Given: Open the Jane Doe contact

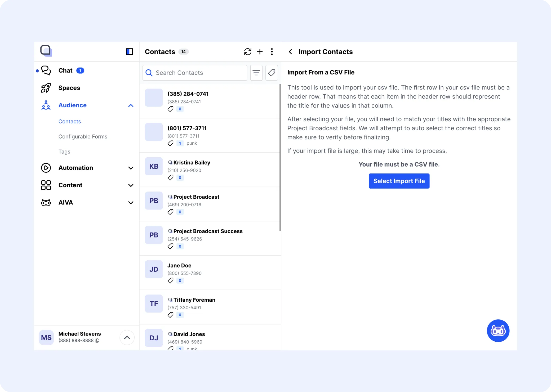Looking at the screenshot, I should 210,273.
